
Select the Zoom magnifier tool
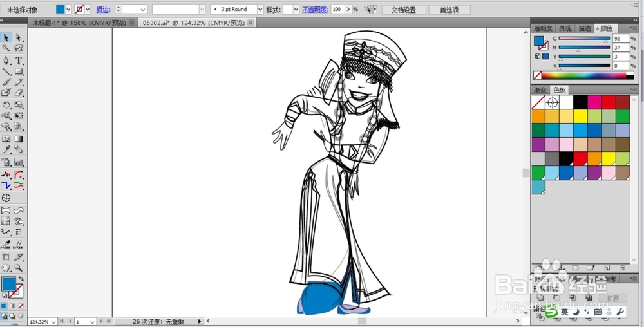[19, 268]
